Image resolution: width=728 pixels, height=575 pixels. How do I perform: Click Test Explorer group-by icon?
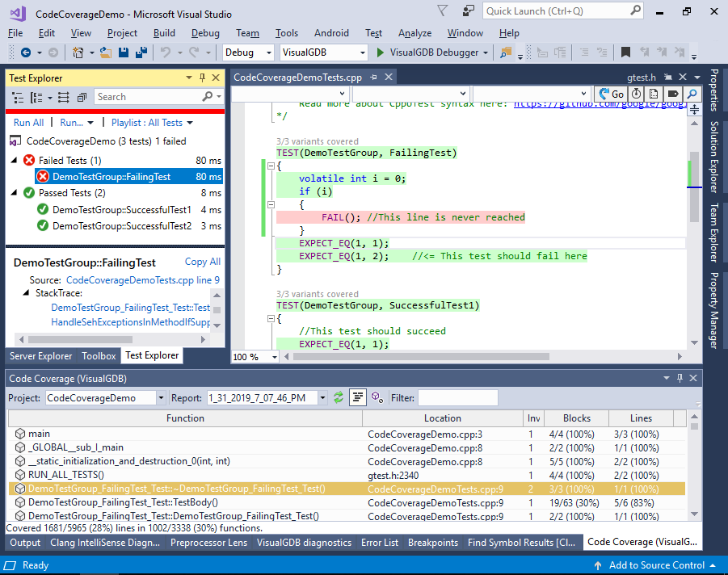[36, 98]
